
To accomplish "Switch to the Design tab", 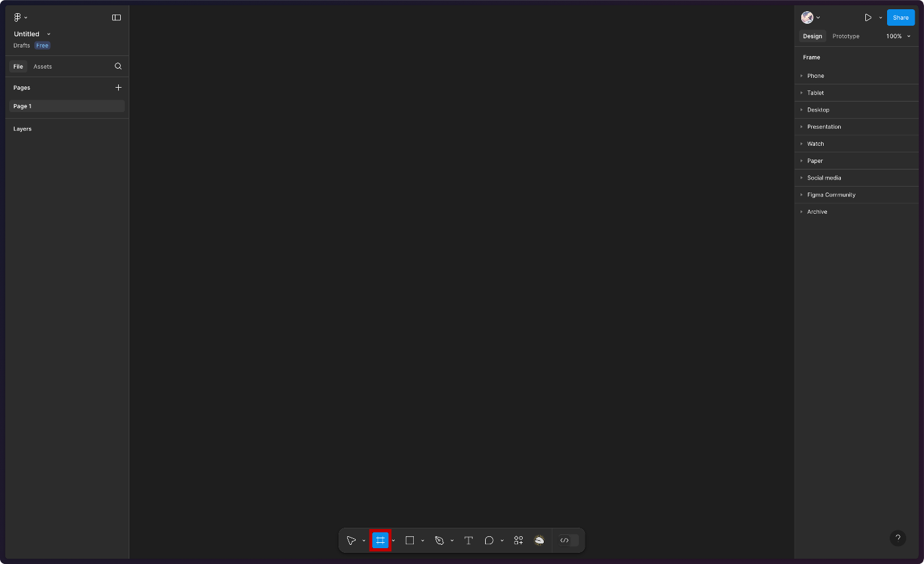I will (812, 36).
